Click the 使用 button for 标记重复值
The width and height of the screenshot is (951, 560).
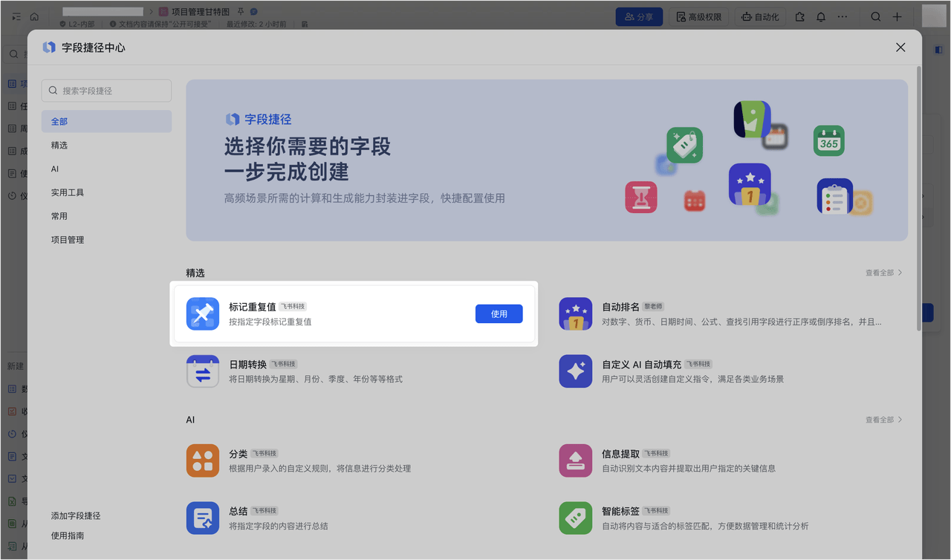pyautogui.click(x=499, y=313)
